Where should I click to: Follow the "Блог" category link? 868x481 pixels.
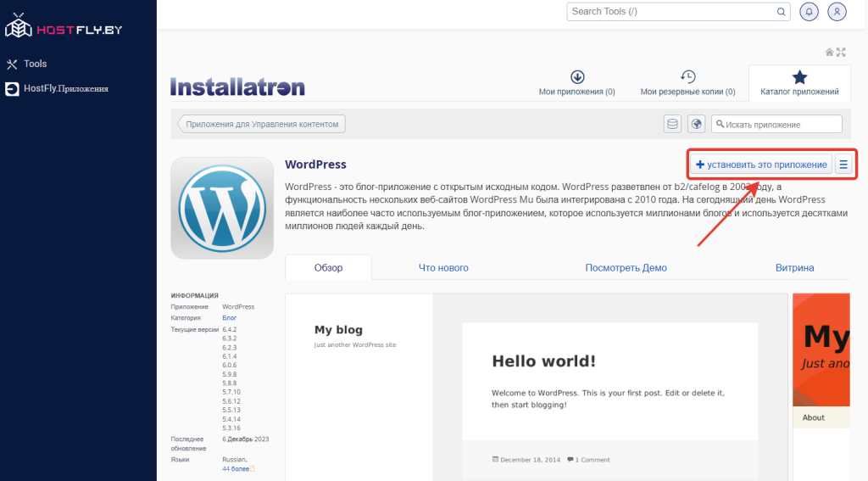click(229, 317)
